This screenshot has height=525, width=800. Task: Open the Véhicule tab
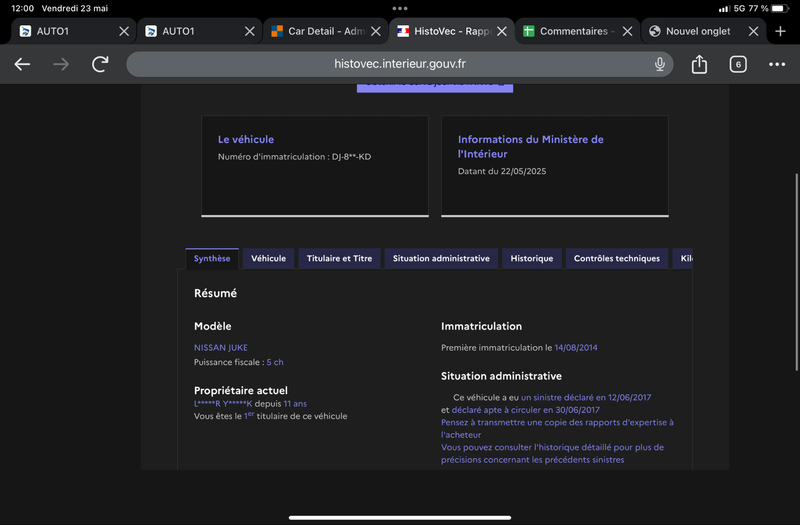pos(268,258)
